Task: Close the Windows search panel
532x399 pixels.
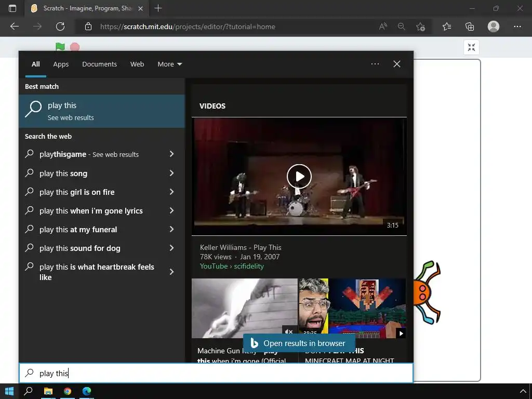Action: tap(396, 64)
